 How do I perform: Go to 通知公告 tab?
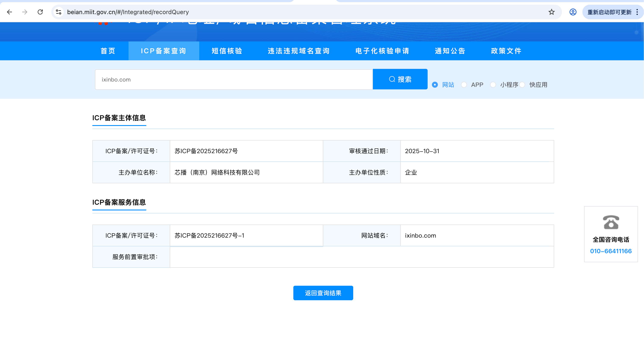tap(450, 51)
